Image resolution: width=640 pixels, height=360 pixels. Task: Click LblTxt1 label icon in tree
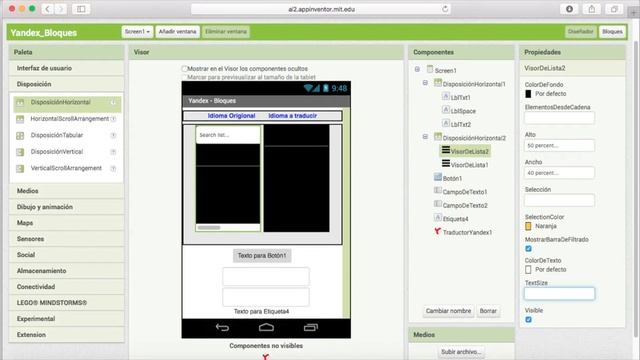(446, 96)
